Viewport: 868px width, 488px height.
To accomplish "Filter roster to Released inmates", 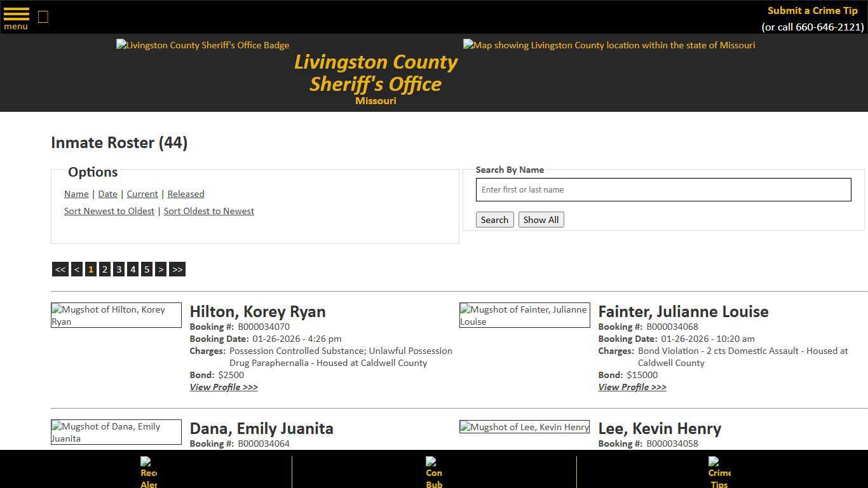I will [x=186, y=194].
